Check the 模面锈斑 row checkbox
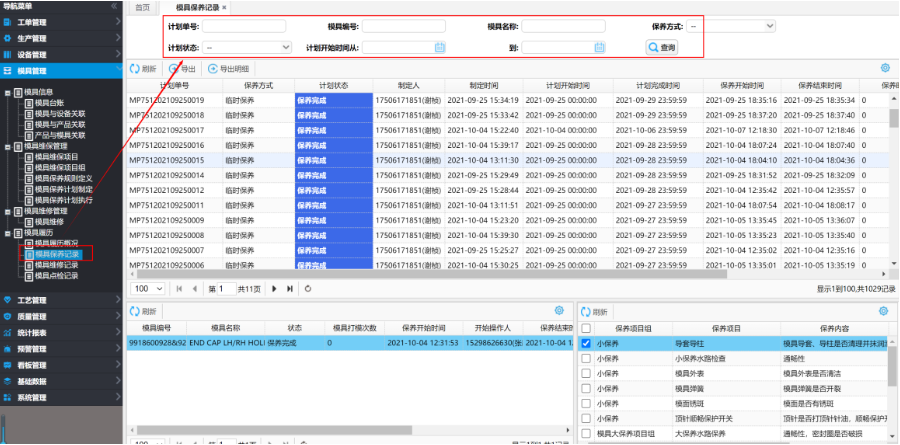900x445 pixels. (x=585, y=403)
